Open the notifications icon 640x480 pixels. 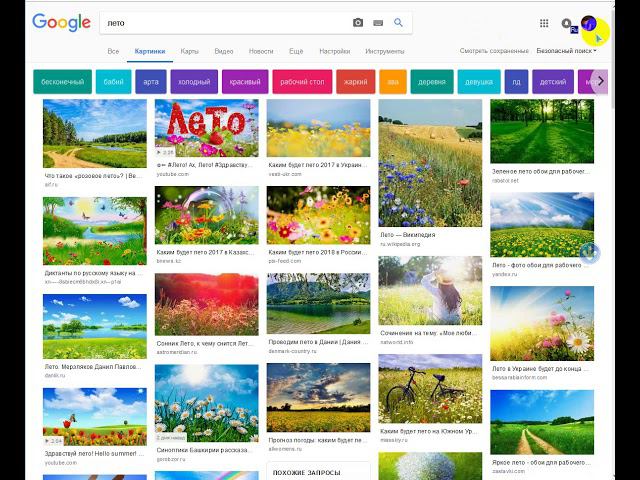[566, 23]
